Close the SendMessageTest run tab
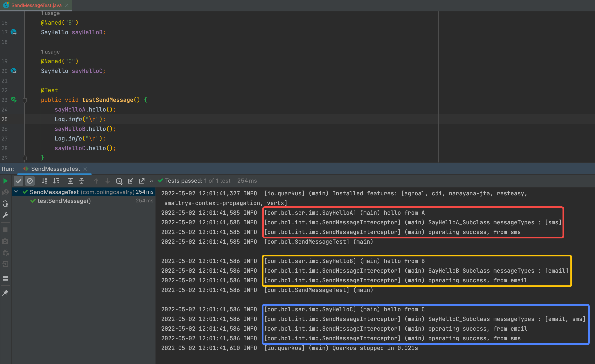Viewport: 595px width, 364px height. [85, 169]
